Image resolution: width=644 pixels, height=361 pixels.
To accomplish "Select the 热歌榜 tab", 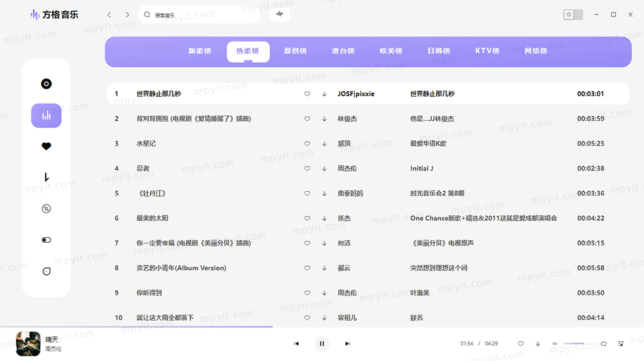I will (248, 52).
